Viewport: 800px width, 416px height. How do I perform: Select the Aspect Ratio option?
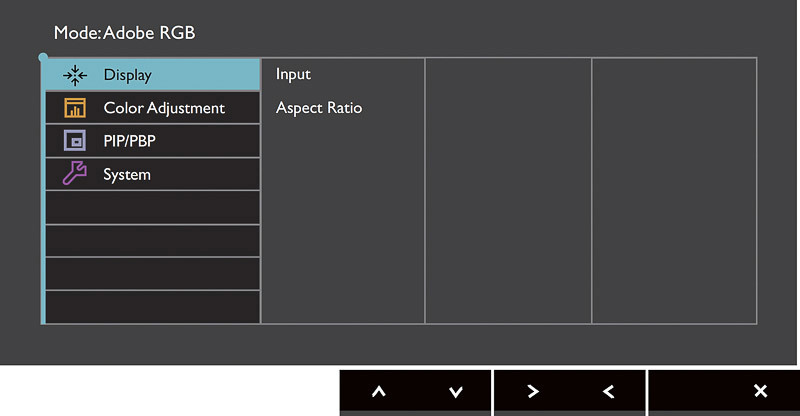click(x=319, y=108)
